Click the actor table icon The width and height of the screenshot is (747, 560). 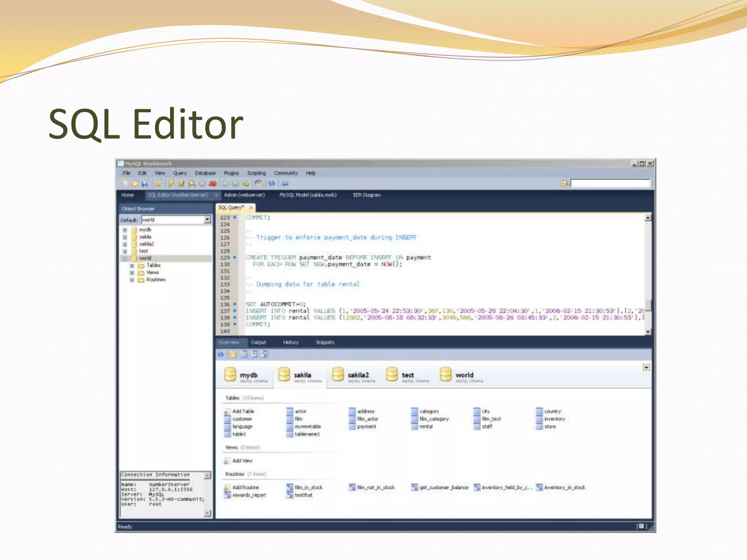(290, 411)
